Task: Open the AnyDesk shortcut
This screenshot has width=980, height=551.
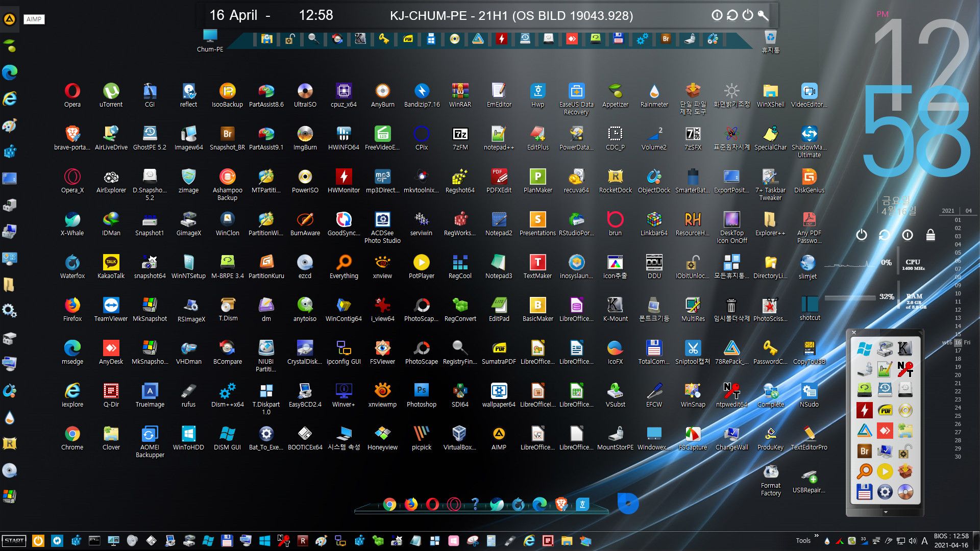Action: click(x=111, y=352)
